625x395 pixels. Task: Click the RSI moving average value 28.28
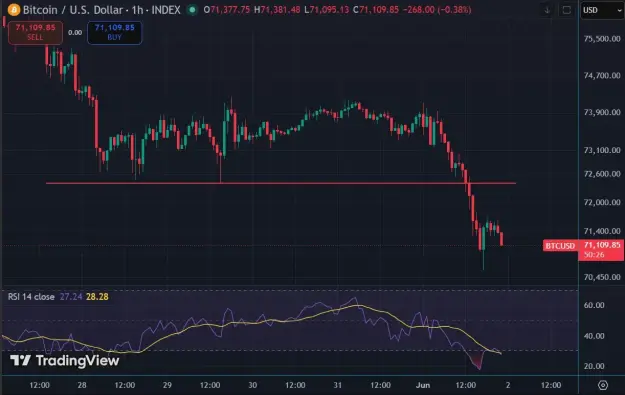(x=97, y=297)
